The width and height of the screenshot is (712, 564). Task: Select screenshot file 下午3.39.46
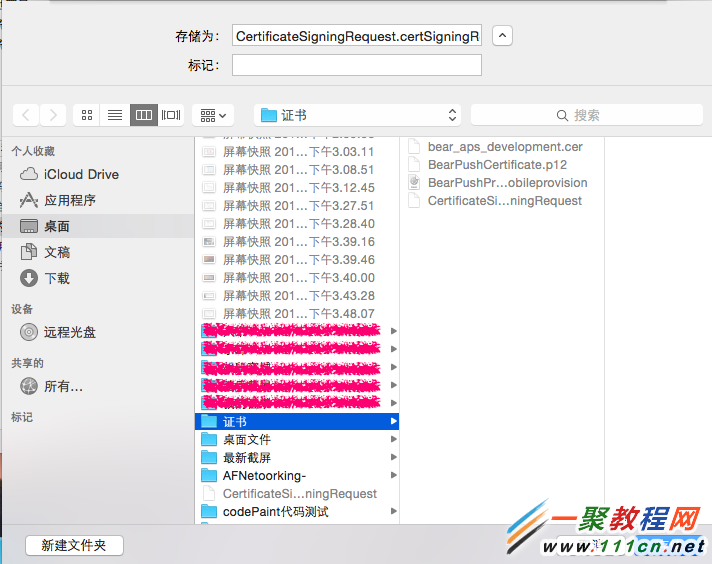[297, 260]
